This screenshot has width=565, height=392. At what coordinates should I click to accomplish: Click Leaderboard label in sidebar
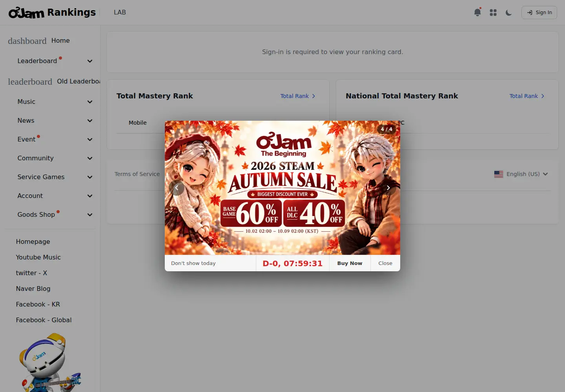37,61
